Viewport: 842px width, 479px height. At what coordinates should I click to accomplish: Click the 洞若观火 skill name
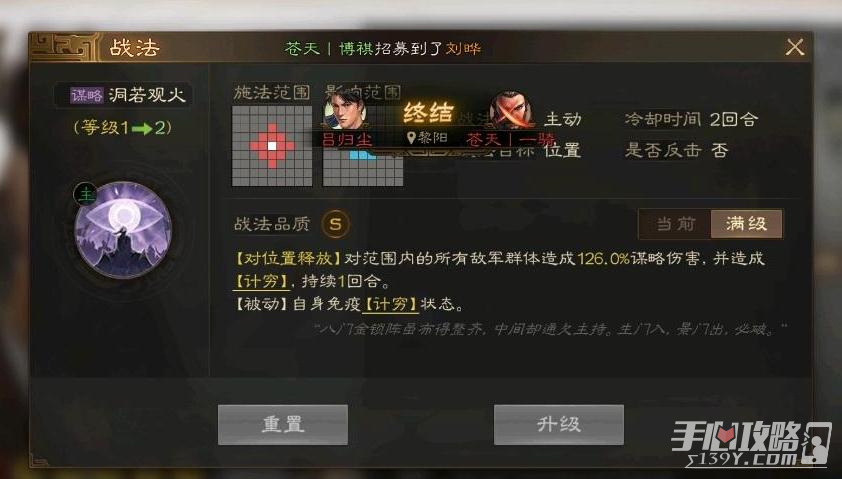pyautogui.click(x=147, y=96)
